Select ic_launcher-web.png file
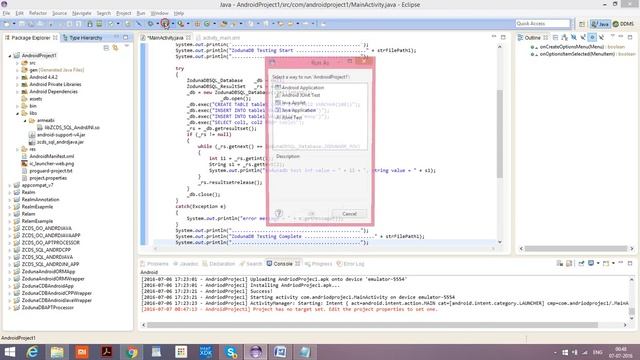 51,163
